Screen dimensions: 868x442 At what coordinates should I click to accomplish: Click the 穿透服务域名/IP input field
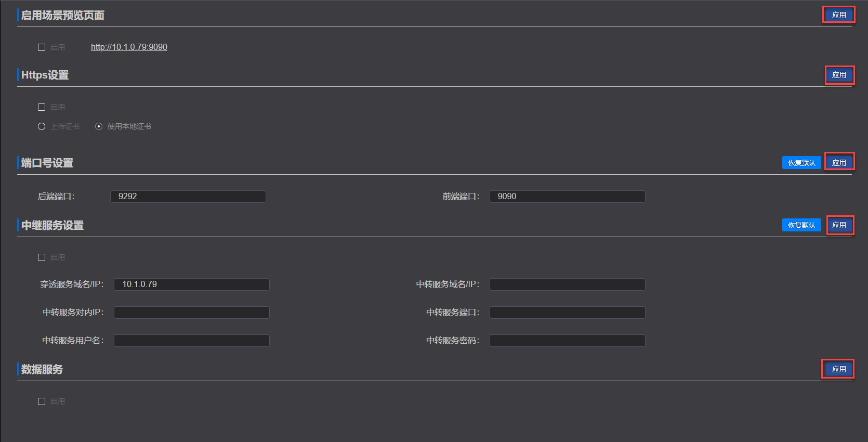tap(191, 284)
